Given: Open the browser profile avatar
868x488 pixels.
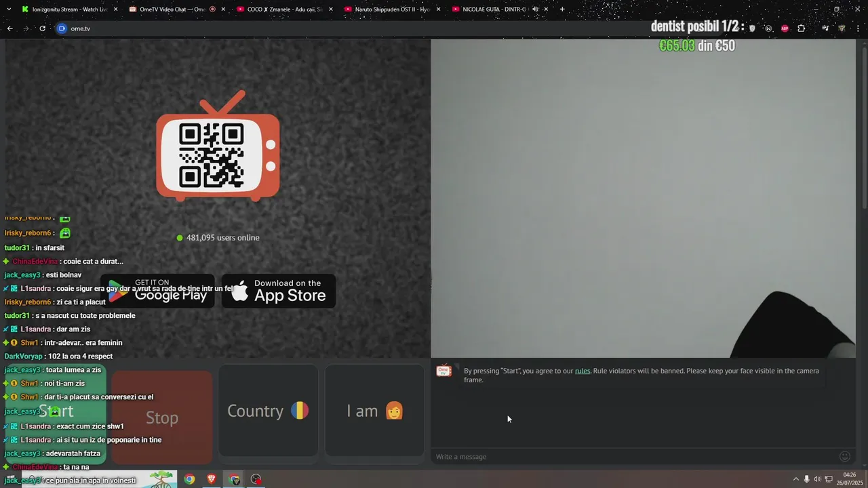Looking at the screenshot, I should tap(842, 28).
